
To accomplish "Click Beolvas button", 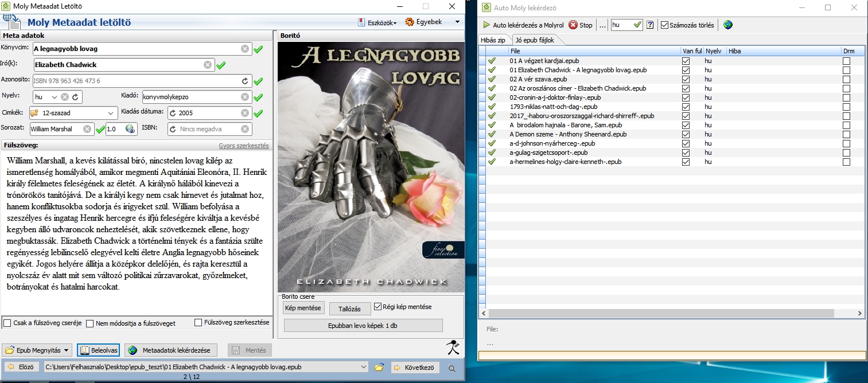I will (98, 350).
